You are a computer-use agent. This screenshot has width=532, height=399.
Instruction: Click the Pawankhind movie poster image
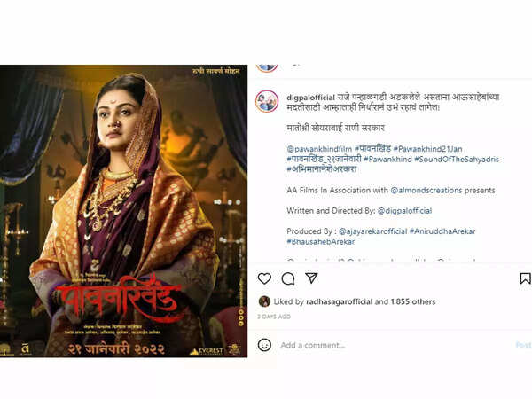pyautogui.click(x=123, y=211)
